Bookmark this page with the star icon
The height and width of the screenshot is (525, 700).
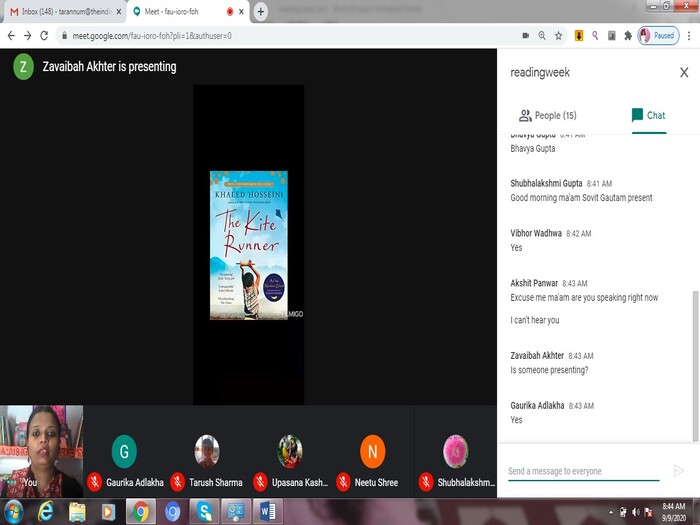(x=558, y=36)
